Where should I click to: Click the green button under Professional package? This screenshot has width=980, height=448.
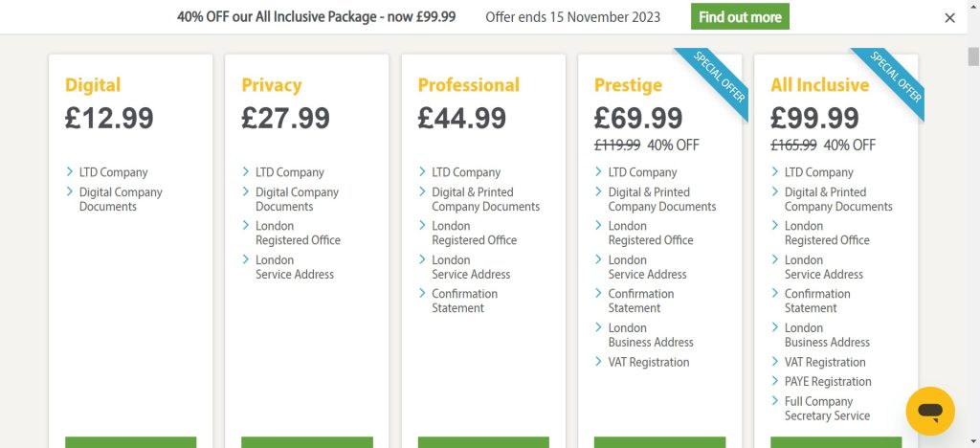483,442
